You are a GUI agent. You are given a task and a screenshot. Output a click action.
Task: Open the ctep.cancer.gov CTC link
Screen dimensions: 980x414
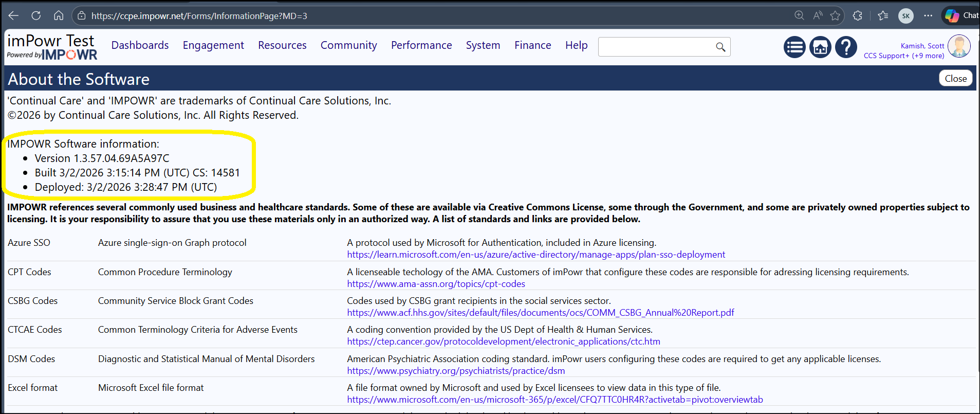(x=504, y=341)
